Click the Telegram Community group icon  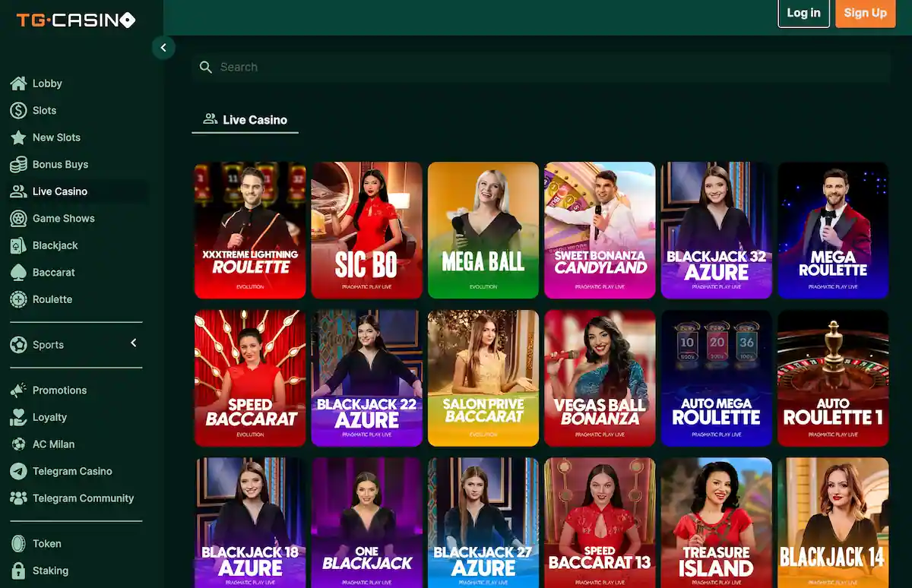[18, 498]
